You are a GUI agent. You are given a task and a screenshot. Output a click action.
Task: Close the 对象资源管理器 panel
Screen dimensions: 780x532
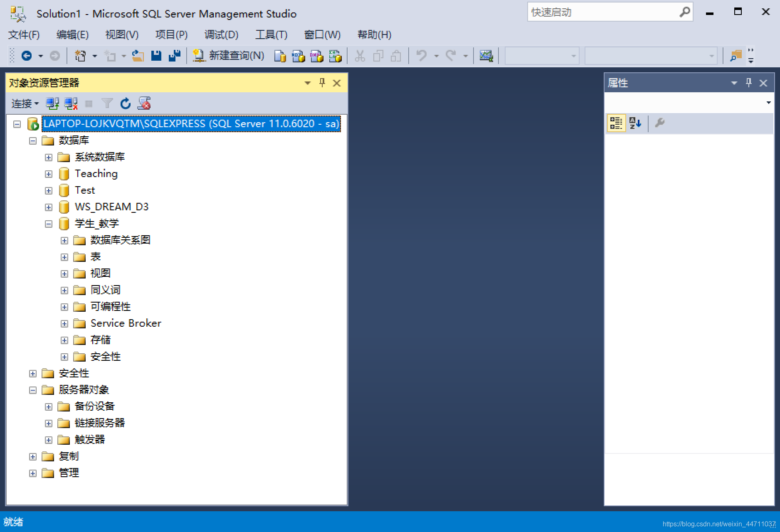point(337,83)
